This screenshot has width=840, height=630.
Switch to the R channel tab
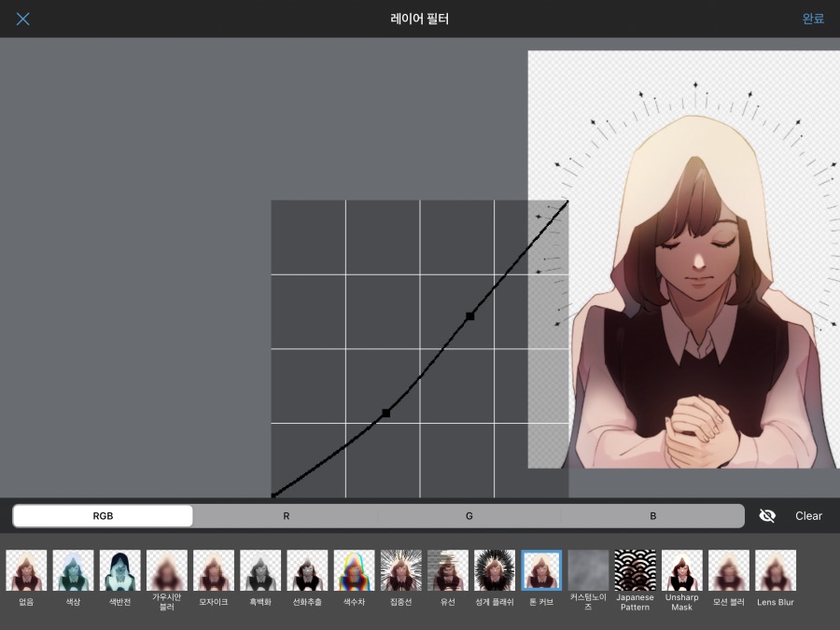[286, 515]
